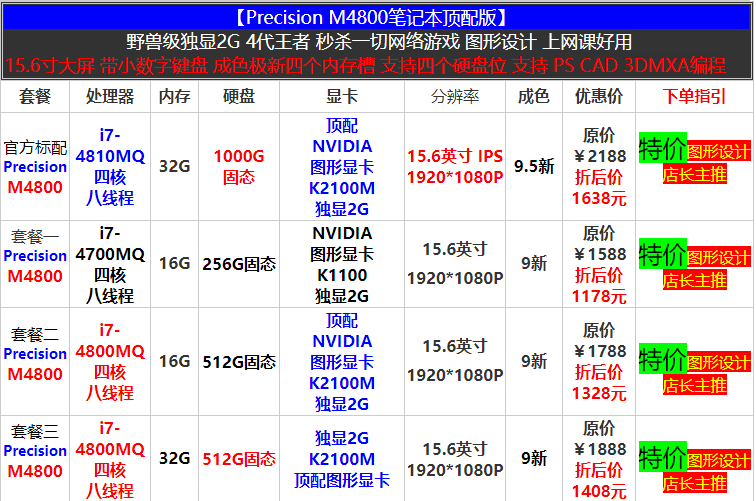Click the 折后价 1328元 discounted price
Screen dimensions: 756x501
(x=599, y=382)
